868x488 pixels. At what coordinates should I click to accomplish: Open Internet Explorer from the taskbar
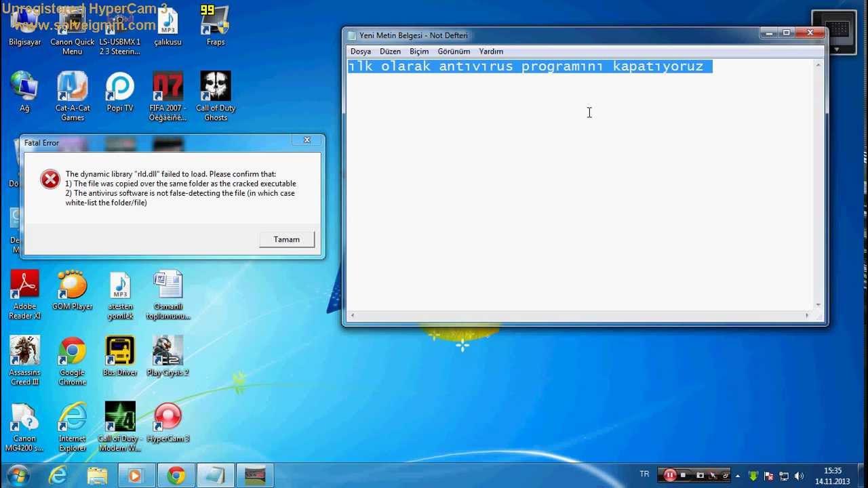(x=58, y=476)
